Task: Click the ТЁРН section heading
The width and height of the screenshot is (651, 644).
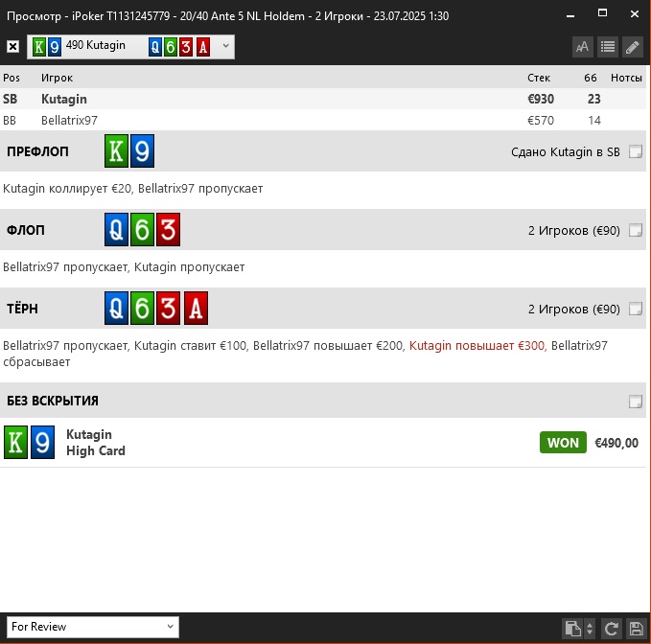Action: tap(22, 309)
